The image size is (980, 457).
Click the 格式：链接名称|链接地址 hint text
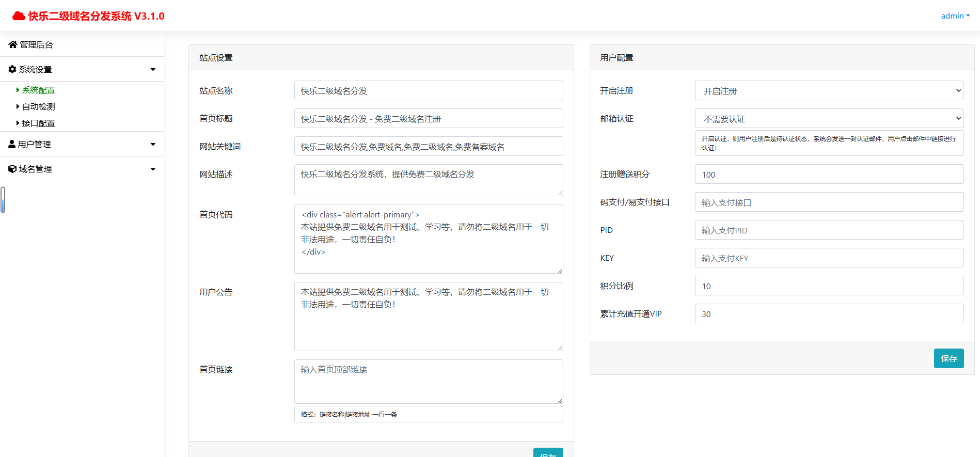click(349, 414)
